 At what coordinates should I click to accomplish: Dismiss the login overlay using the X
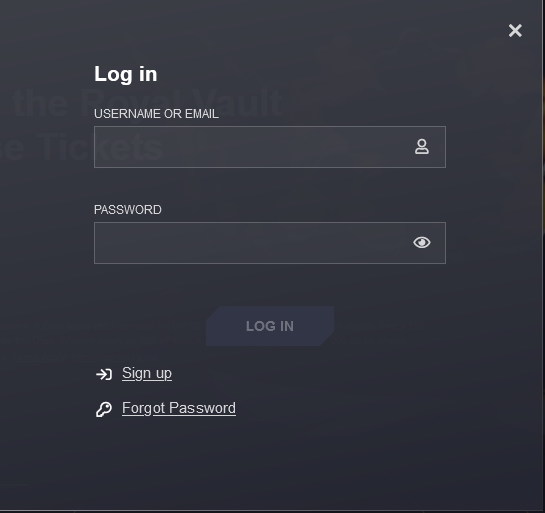coord(515,31)
